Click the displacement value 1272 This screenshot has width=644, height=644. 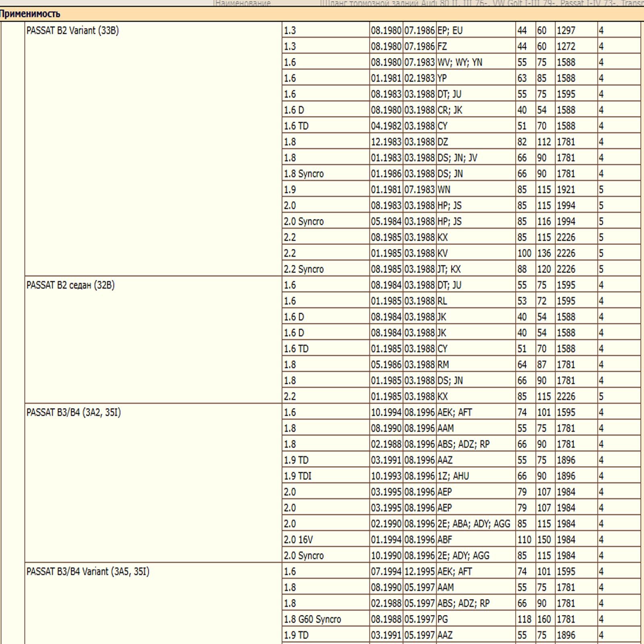click(576, 47)
